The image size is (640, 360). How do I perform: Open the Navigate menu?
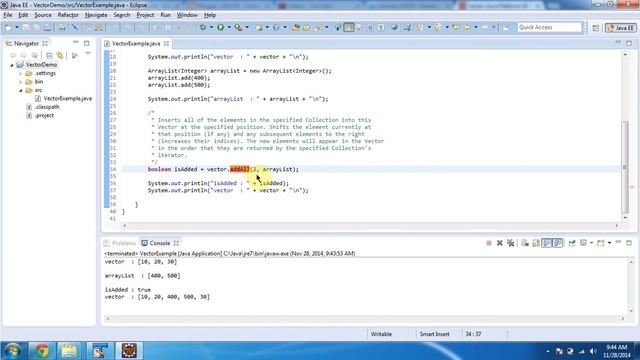[96, 15]
